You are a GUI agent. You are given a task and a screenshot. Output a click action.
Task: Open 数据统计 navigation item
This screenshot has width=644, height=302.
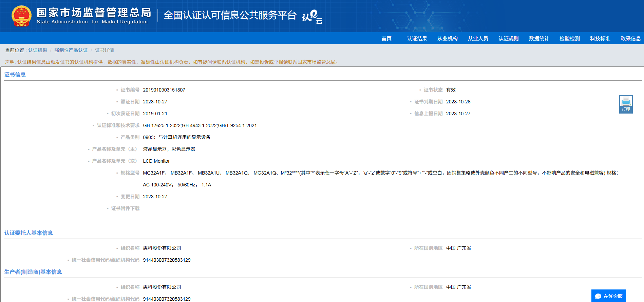tap(539, 38)
